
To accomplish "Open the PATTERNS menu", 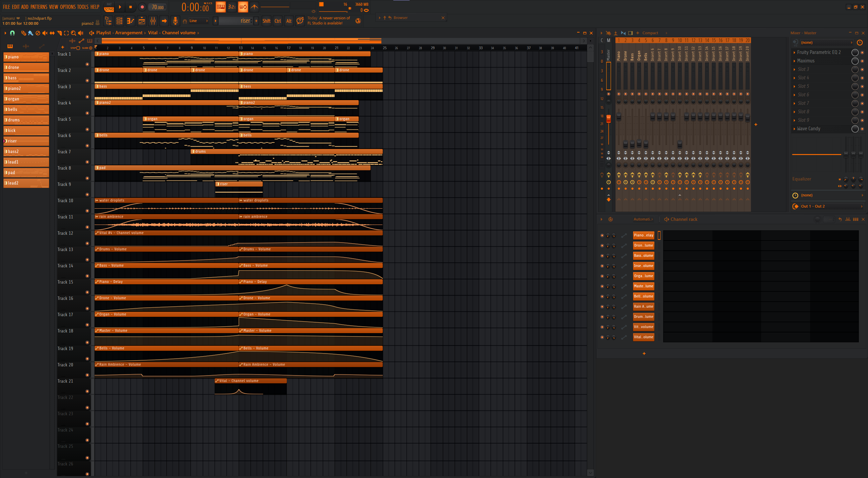I will coord(39,7).
